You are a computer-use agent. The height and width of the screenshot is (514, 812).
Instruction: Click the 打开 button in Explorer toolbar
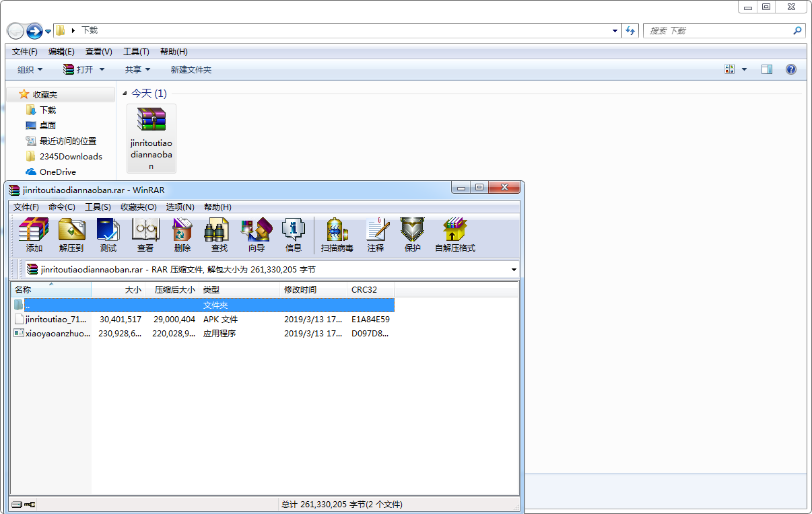click(x=78, y=69)
